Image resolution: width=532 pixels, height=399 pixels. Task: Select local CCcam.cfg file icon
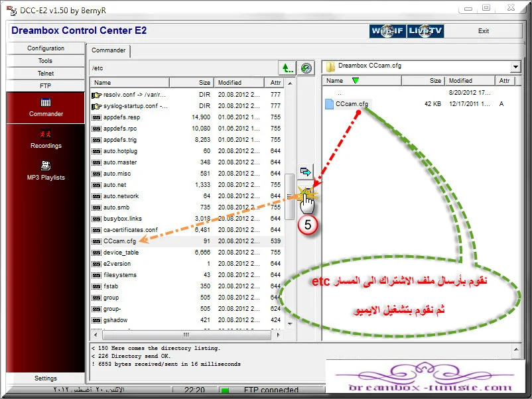click(330, 104)
